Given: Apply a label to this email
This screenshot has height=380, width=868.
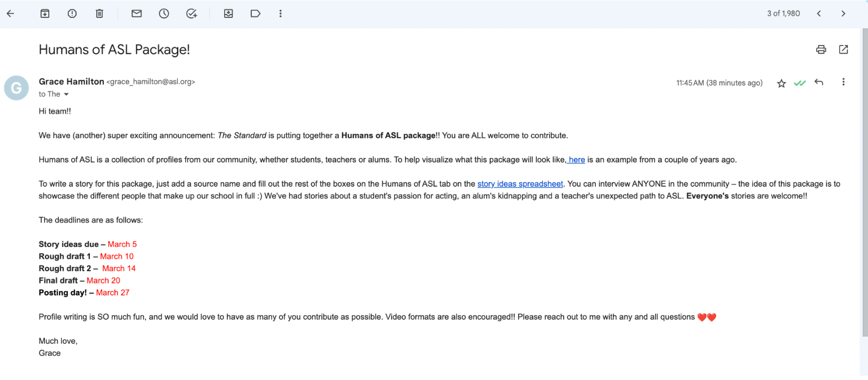Looking at the screenshot, I should point(256,14).
